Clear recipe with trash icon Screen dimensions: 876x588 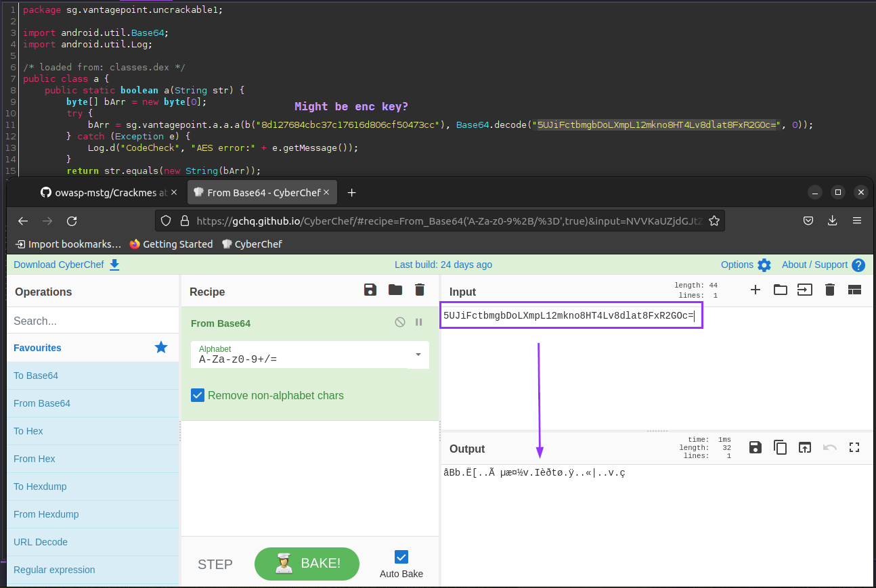420,290
